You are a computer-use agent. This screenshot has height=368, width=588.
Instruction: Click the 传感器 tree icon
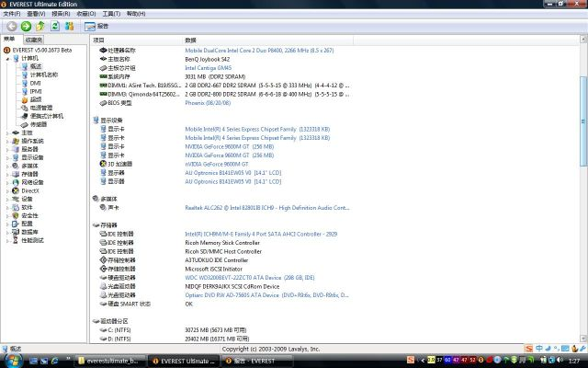(25, 124)
